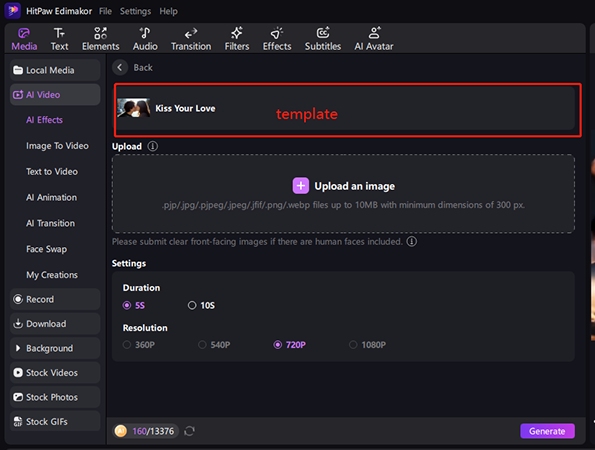Open the Media tab

click(x=24, y=39)
